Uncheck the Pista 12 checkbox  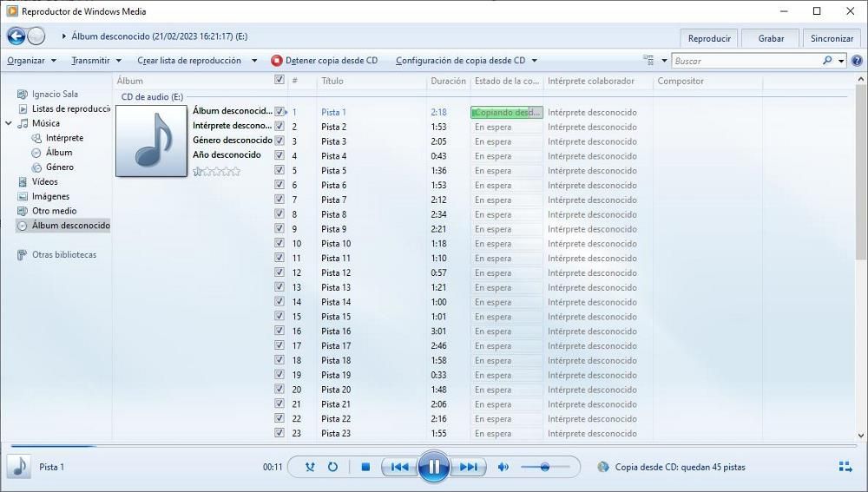[279, 272]
